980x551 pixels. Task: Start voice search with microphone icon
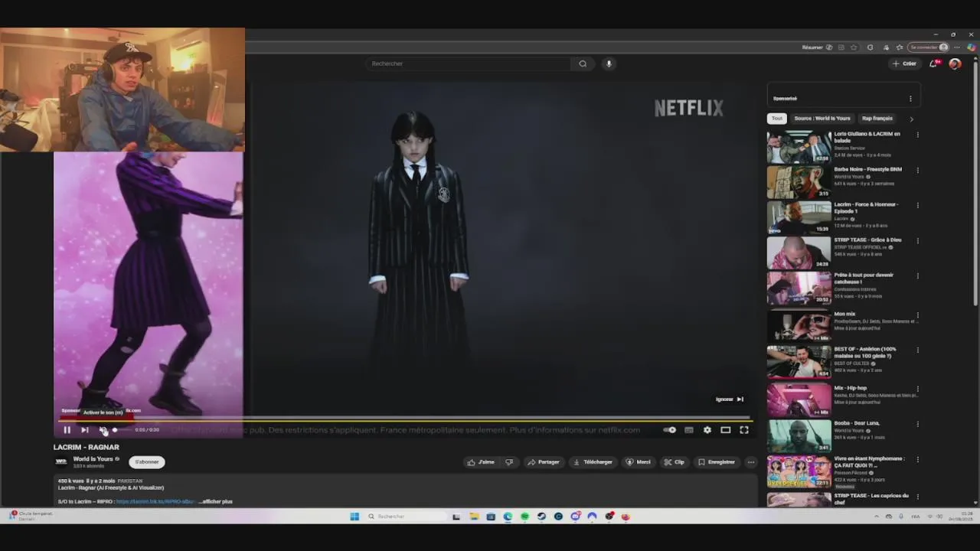(609, 64)
